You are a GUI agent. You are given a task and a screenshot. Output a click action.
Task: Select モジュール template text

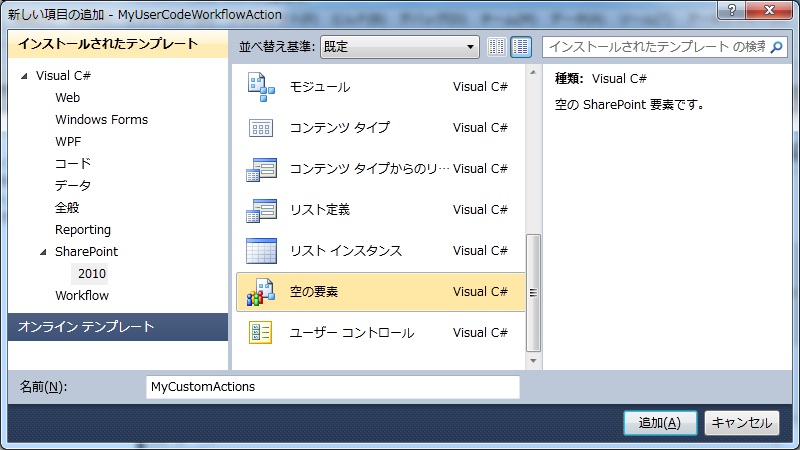point(320,87)
